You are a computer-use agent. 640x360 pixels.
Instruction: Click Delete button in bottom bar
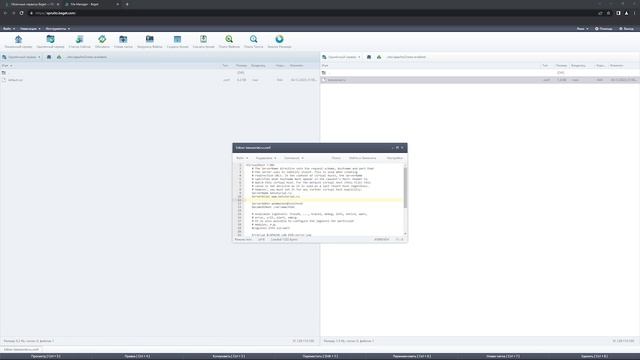[x=594, y=356]
